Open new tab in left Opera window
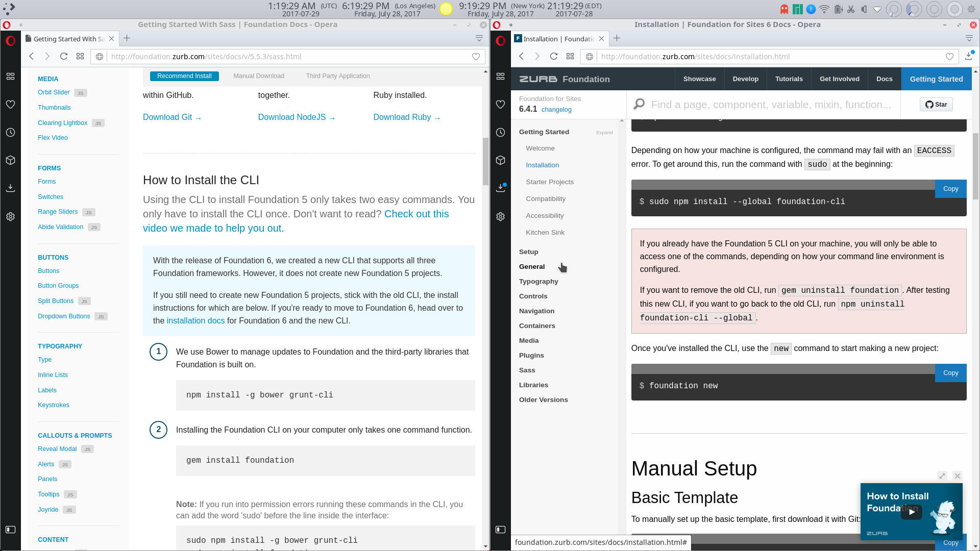 pyautogui.click(x=127, y=38)
